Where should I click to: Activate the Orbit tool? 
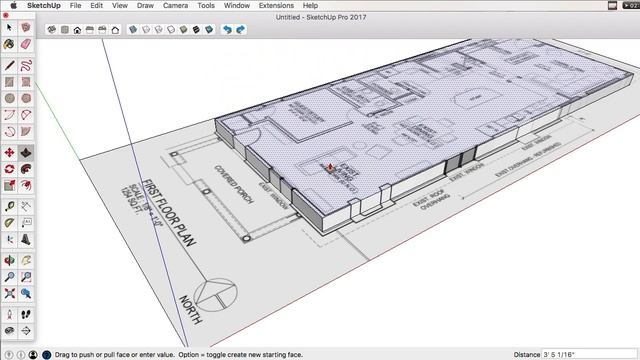click(x=9, y=260)
